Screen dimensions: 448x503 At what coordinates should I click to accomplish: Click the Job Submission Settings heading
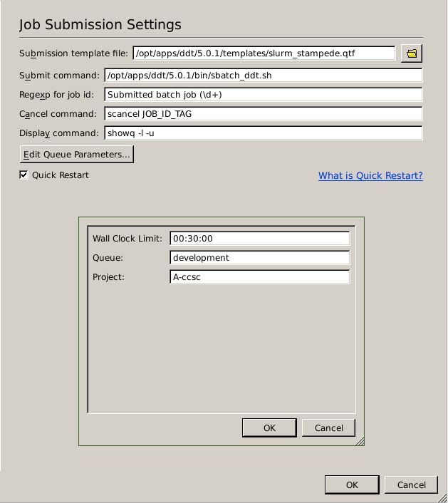tap(100, 25)
